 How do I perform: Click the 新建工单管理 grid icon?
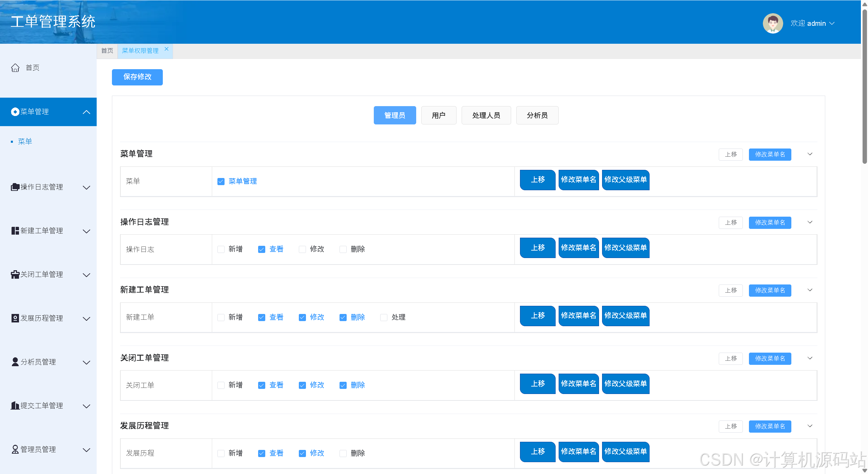coord(15,231)
